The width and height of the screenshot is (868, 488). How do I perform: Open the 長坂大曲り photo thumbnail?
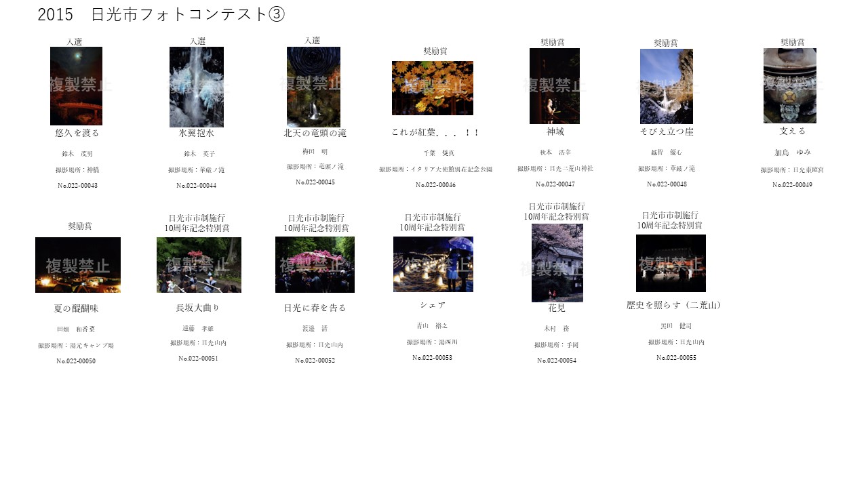199,265
